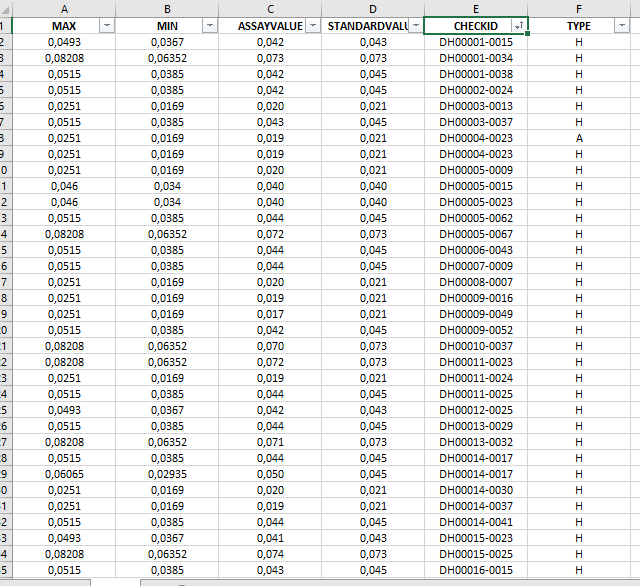The height and width of the screenshot is (586, 640).
Task: Select cell DH00014-0041
Action: (x=476, y=522)
